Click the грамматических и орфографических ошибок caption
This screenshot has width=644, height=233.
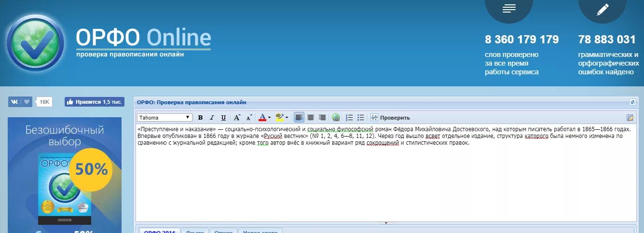coord(609,63)
